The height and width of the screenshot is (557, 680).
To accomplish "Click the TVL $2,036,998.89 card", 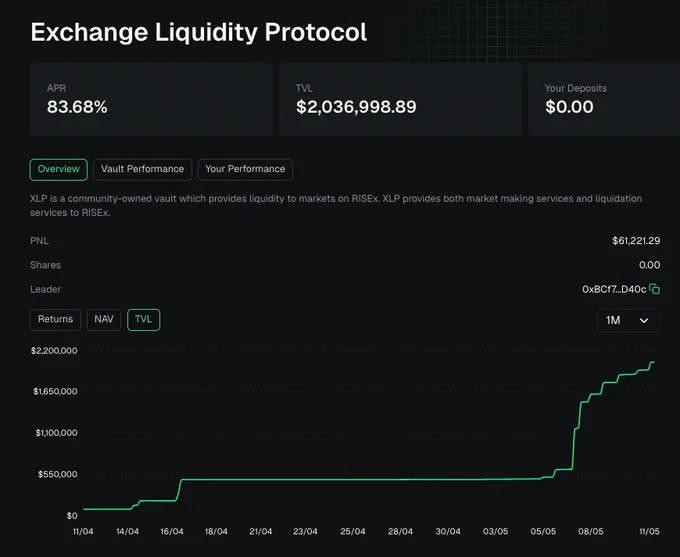I will (x=400, y=99).
